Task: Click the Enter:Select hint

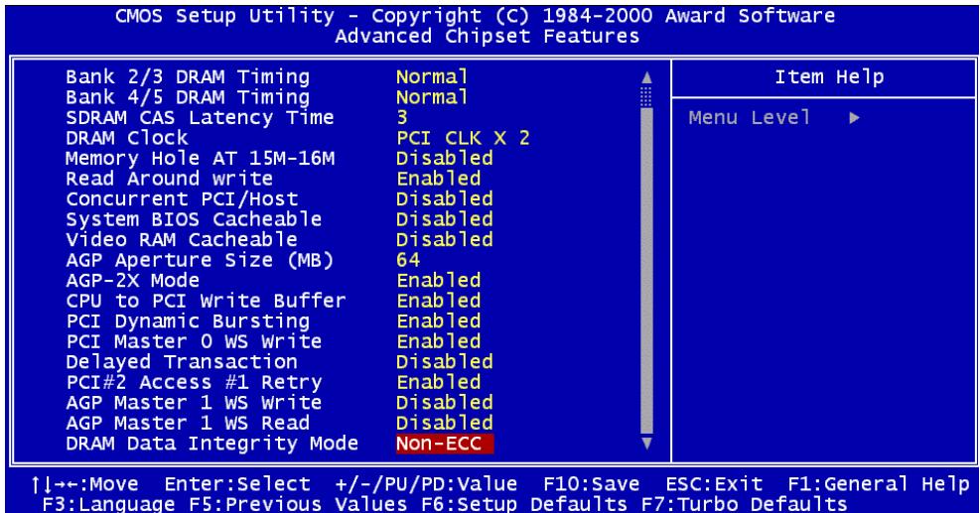Action: [237, 484]
